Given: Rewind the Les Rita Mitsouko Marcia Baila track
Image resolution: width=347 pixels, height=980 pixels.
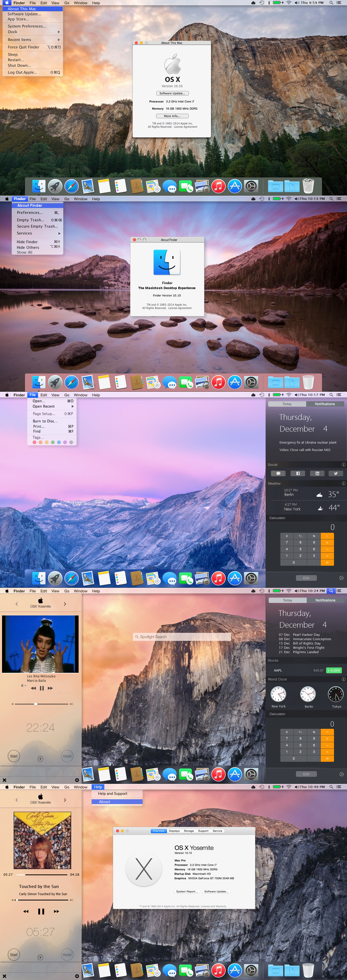Looking at the screenshot, I should pyautogui.click(x=33, y=688).
